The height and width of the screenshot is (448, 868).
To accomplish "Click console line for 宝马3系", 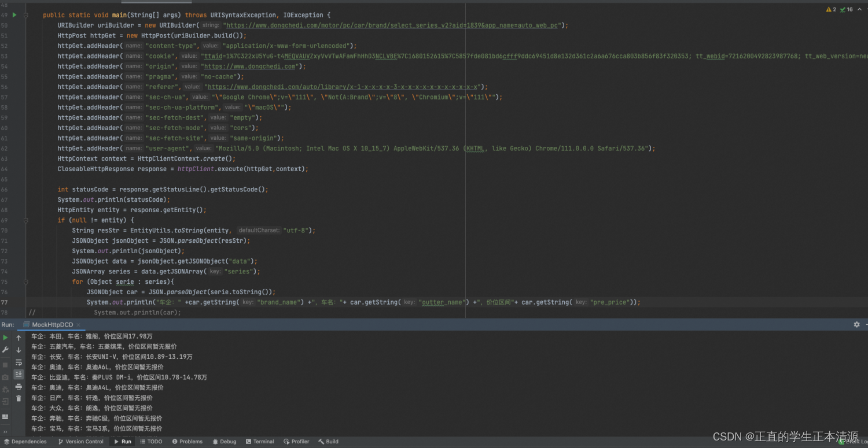I will 97,429.
